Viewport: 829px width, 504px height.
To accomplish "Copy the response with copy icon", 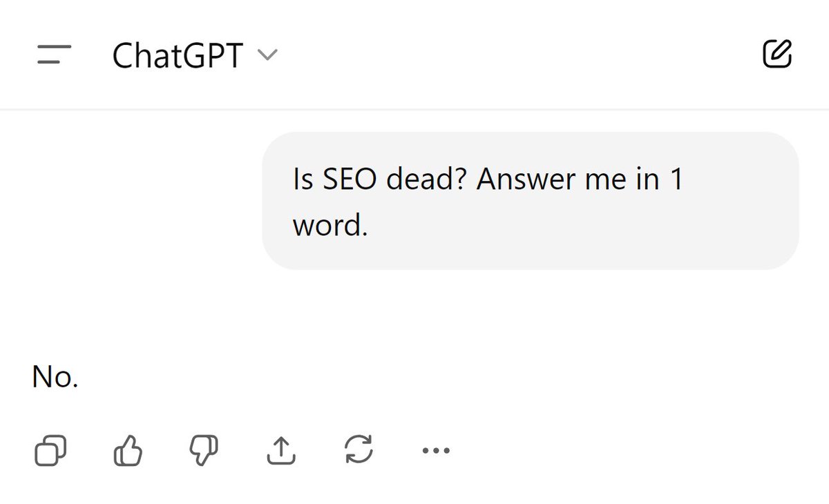I will [50, 451].
